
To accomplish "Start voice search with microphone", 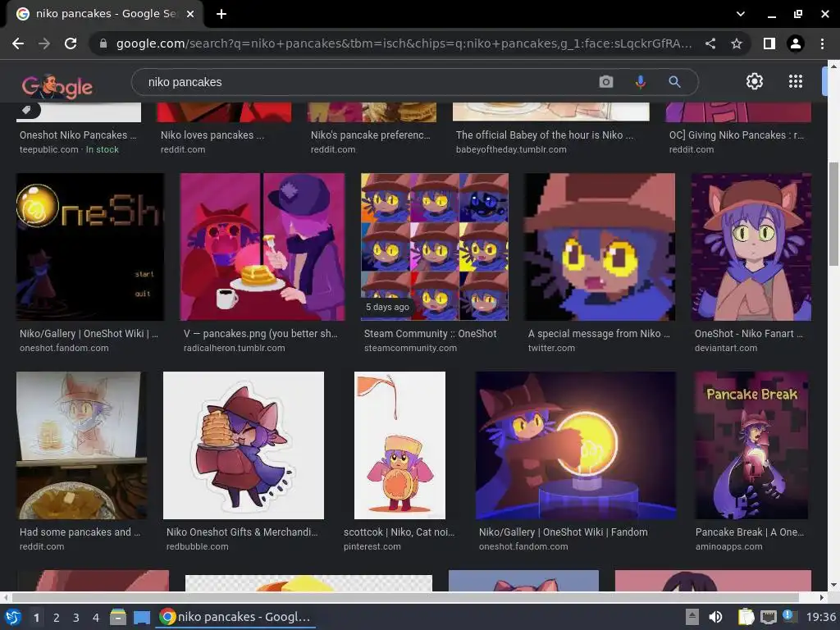I will click(640, 82).
